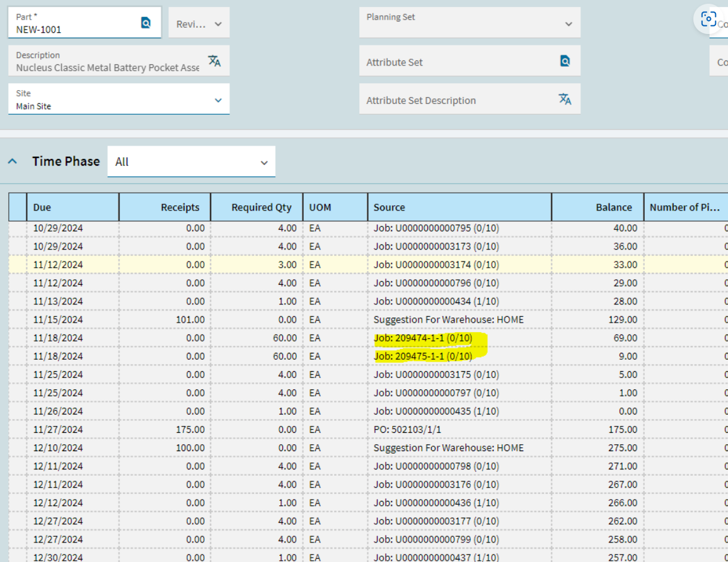Click Job: U0000000003177 (0/10) source cell
The width and height of the screenshot is (728, 562).
coord(436,520)
